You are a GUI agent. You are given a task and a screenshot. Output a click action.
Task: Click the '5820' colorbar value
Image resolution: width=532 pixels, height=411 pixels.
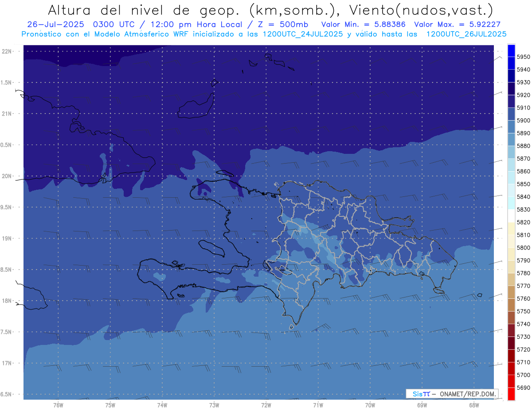(523, 222)
